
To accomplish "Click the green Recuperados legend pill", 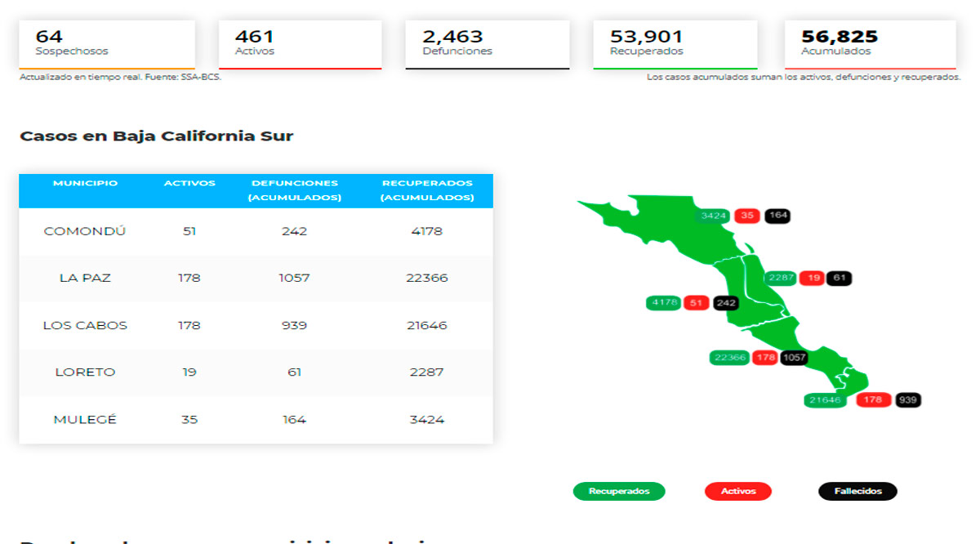I will [x=619, y=492].
